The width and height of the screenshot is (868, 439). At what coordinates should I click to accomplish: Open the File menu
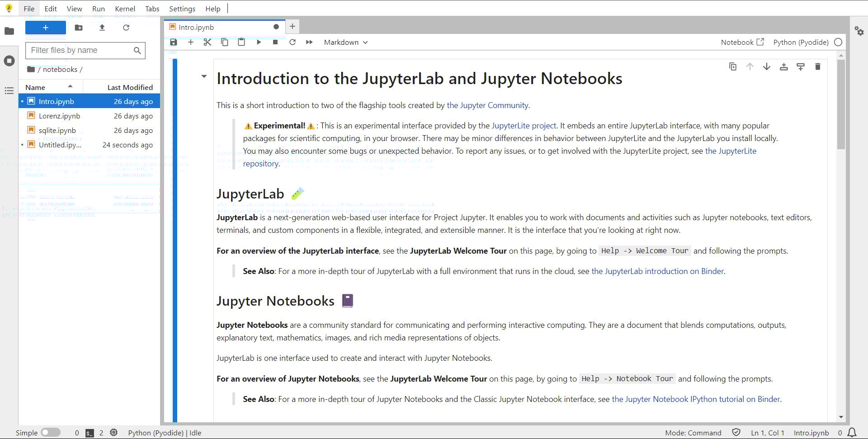pyautogui.click(x=29, y=9)
